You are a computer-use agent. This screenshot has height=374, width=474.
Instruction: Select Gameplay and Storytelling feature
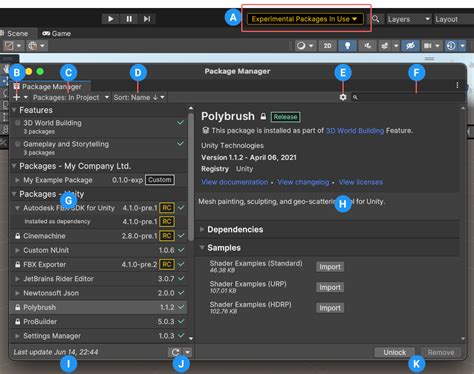pos(98,148)
